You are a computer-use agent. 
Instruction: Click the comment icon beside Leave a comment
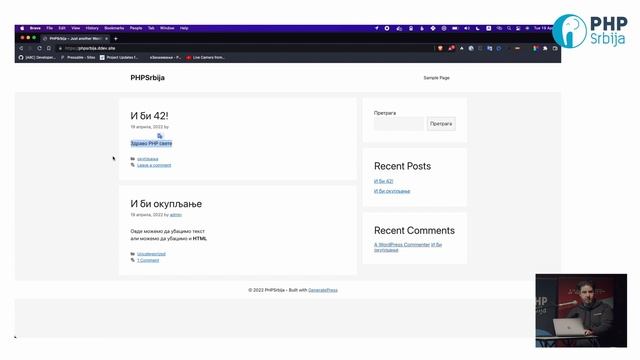pyautogui.click(x=133, y=165)
